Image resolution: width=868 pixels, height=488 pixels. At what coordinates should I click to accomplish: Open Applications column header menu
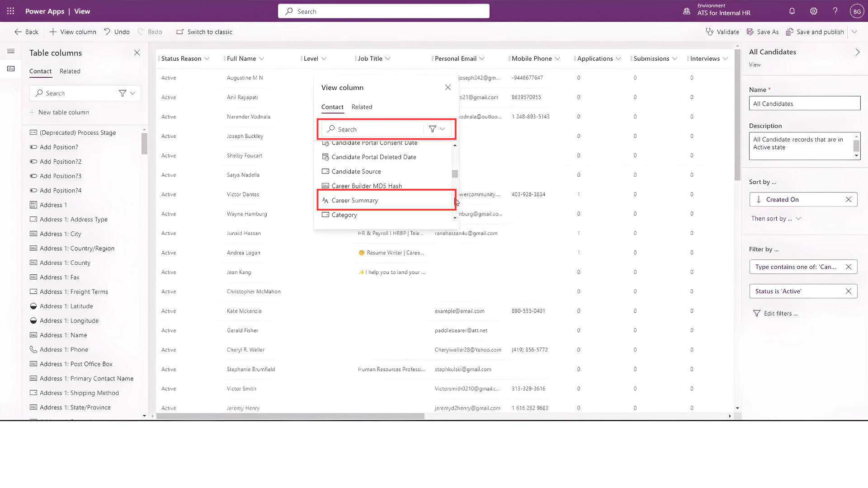pyautogui.click(x=618, y=59)
